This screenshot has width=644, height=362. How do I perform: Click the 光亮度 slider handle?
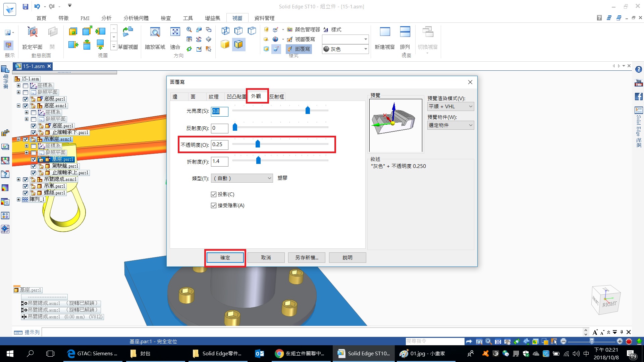tap(308, 110)
